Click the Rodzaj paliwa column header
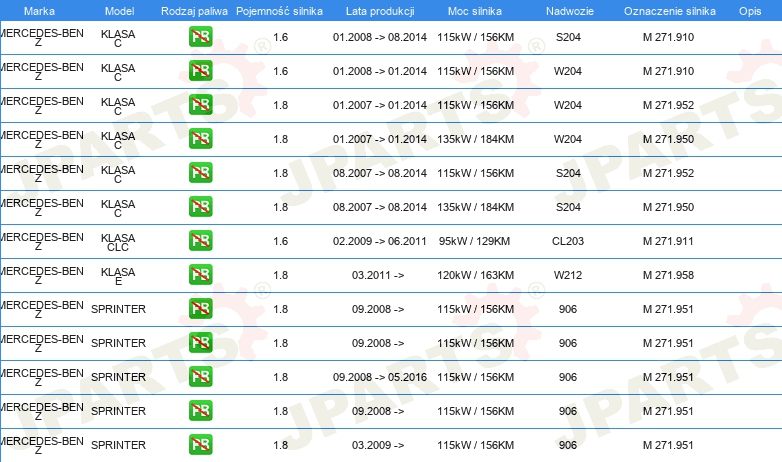Viewport: 782px width, 462px height. pyautogui.click(x=194, y=11)
